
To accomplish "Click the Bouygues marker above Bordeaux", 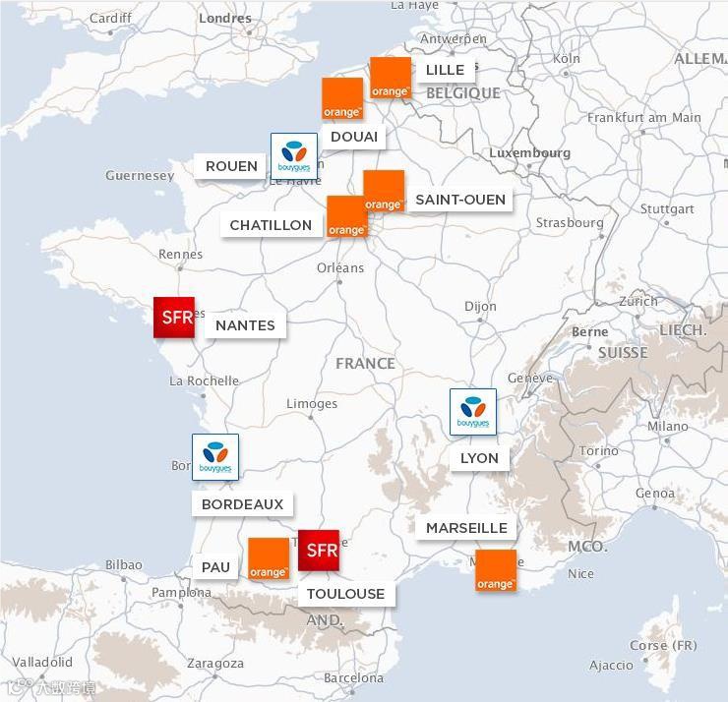I will (x=215, y=457).
